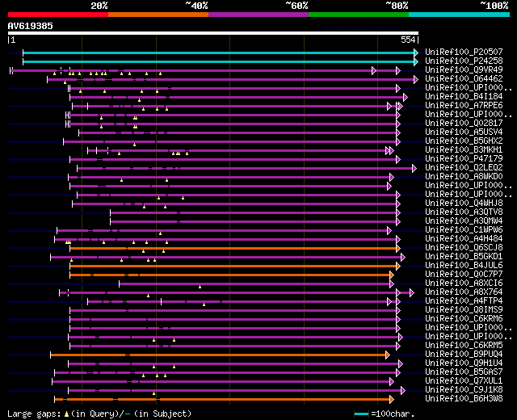Image resolution: width=517 pixels, height=420 pixels.
Task: Select the UniRef100_Q7XUL1 label
Action: coord(464,381)
